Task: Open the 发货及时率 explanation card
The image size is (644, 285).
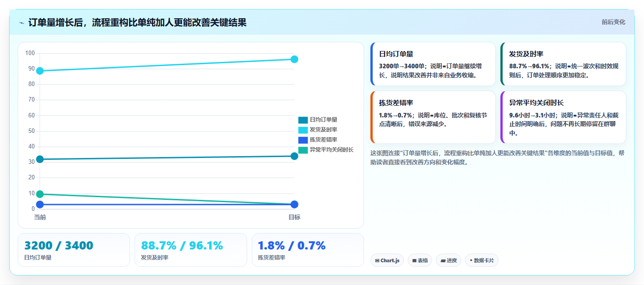Action: [563, 64]
